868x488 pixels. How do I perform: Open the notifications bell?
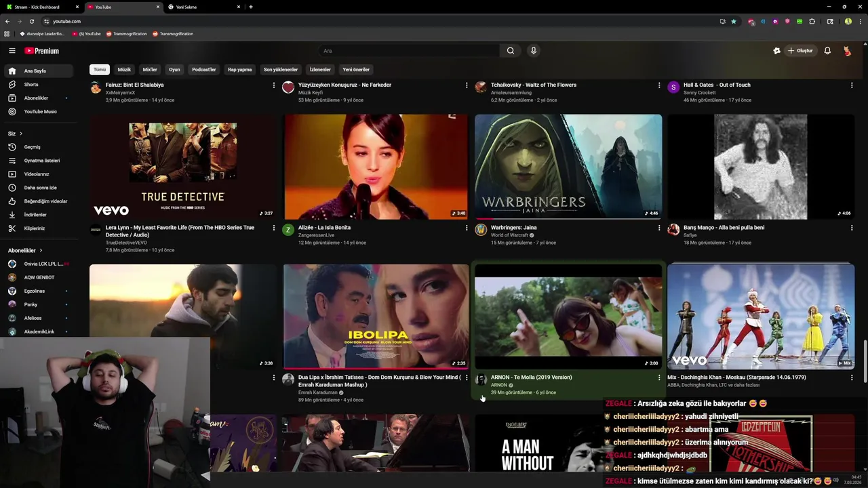pyautogui.click(x=827, y=51)
